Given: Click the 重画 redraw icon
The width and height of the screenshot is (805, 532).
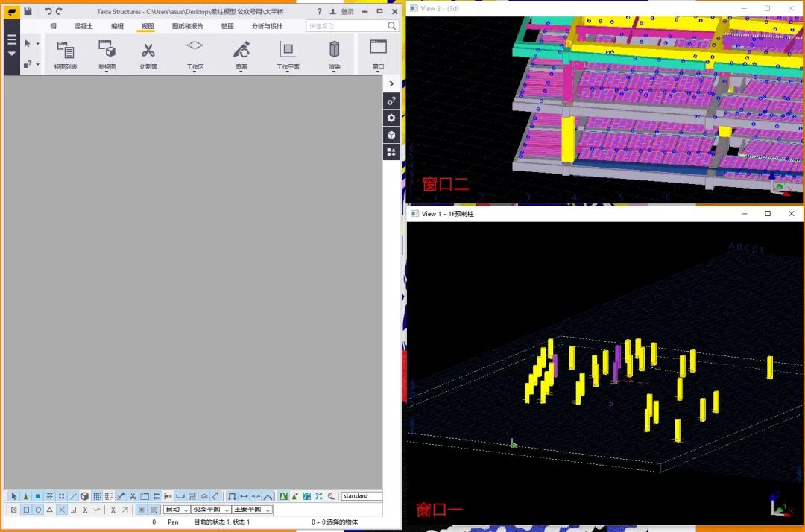Looking at the screenshot, I should click(241, 51).
